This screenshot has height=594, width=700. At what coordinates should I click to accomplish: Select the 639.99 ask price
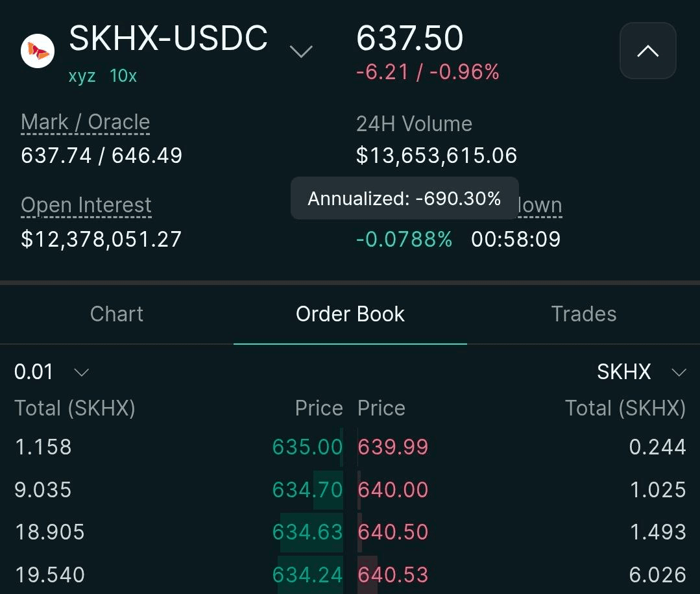point(393,447)
